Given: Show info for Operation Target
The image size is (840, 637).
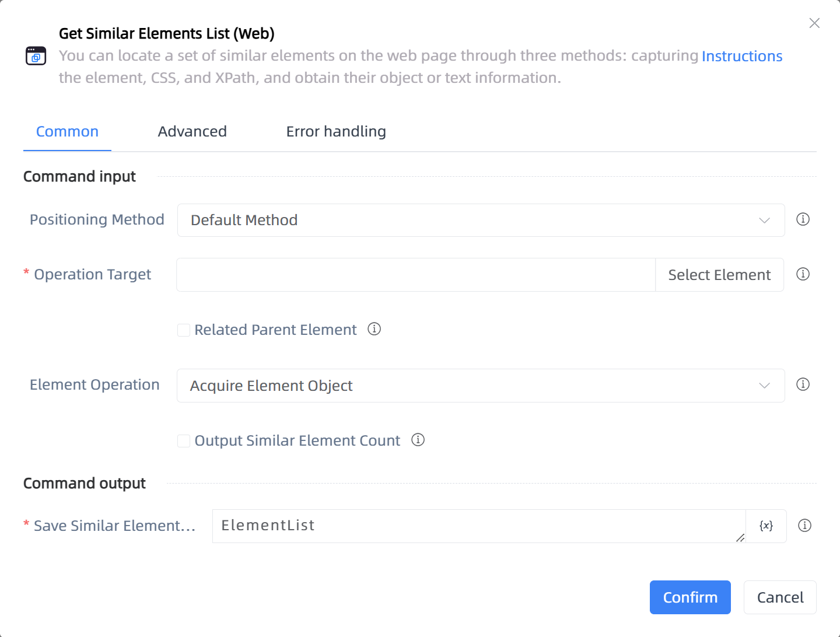Looking at the screenshot, I should pos(803,274).
